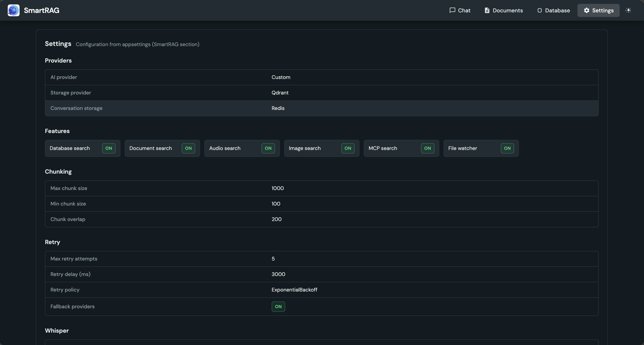Toggle Fallback providers ON badge
The image size is (644, 345).
coord(278,307)
